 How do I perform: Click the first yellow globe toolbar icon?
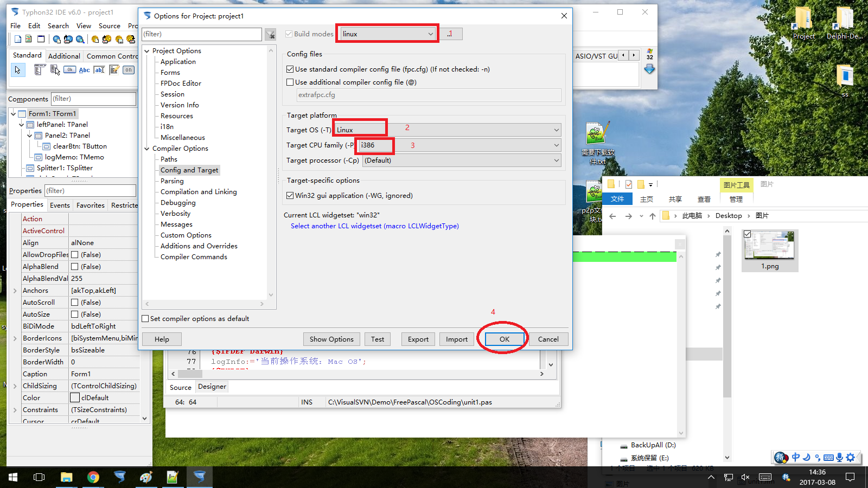tap(95, 39)
